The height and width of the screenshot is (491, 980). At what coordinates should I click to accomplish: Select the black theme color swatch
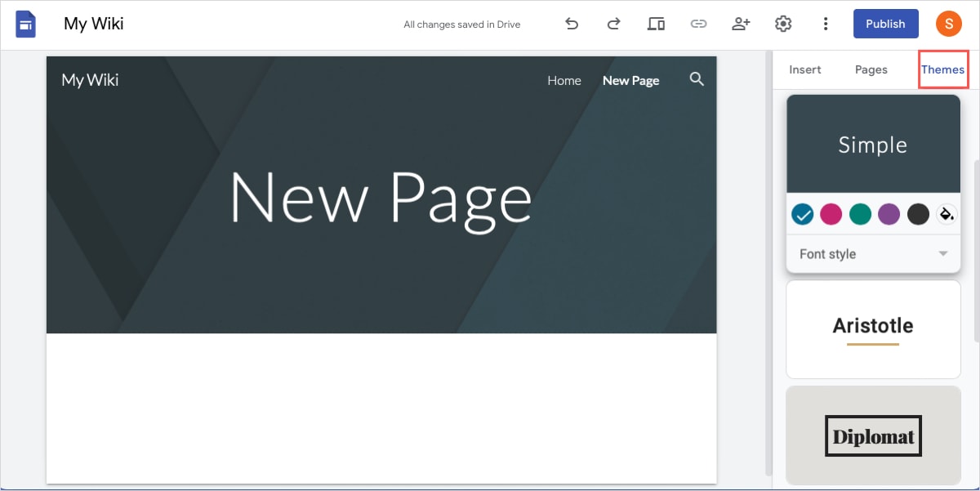click(x=918, y=214)
